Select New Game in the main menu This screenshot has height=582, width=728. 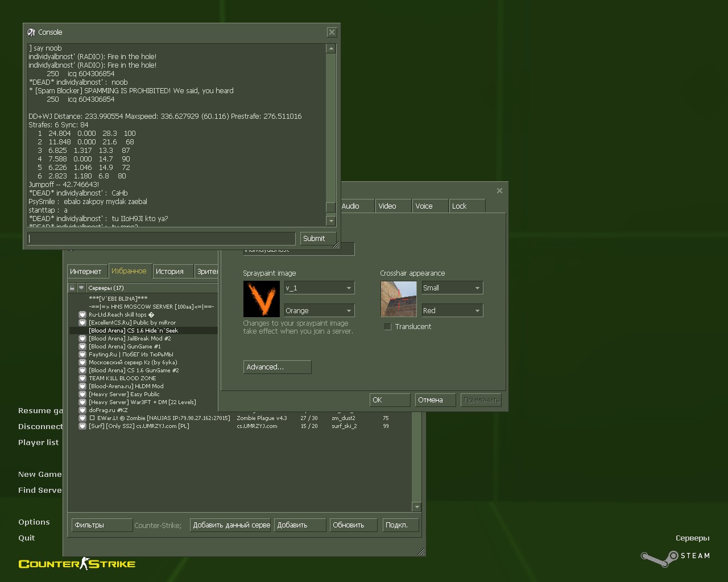(40, 475)
